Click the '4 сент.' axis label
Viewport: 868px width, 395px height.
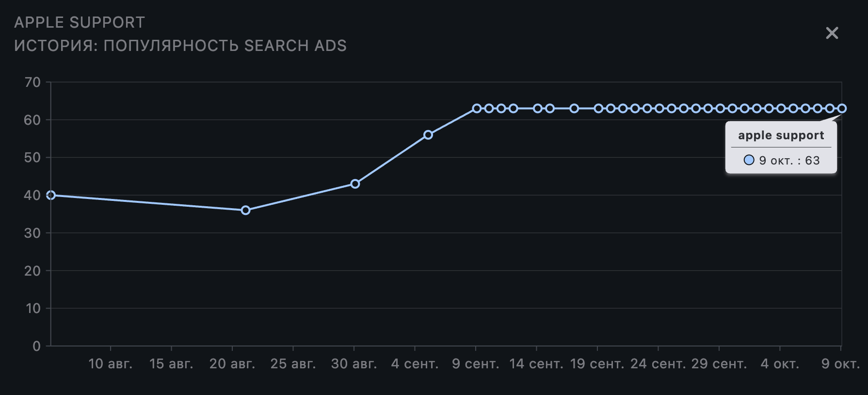click(415, 364)
